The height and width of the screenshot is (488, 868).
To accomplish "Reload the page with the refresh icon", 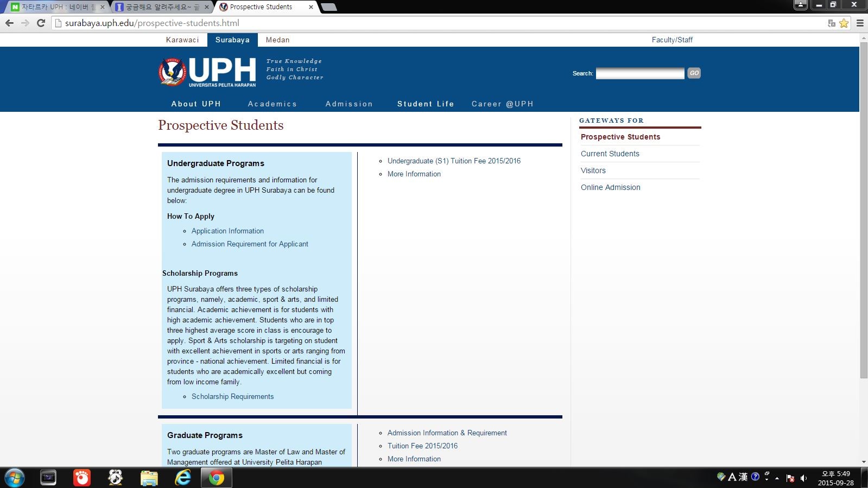I will point(41,23).
